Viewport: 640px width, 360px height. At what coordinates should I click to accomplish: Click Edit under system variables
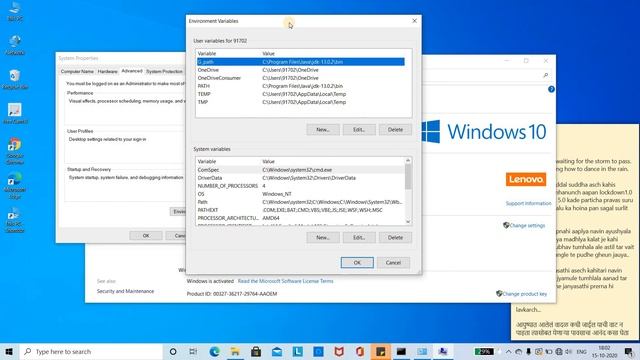tap(359, 237)
